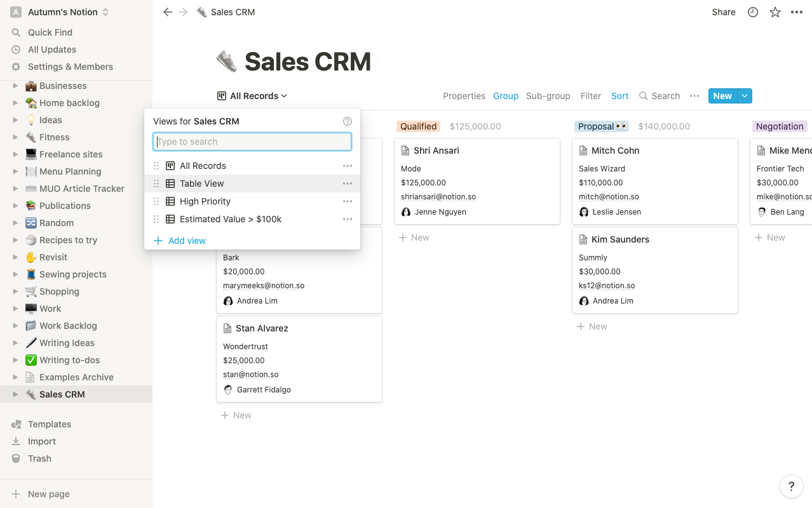The width and height of the screenshot is (812, 508).
Task: Click the Qualified group label
Action: (419, 126)
